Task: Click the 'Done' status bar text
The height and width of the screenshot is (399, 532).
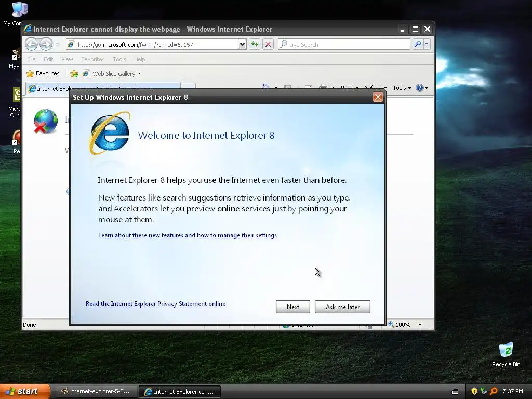Action: (x=30, y=325)
